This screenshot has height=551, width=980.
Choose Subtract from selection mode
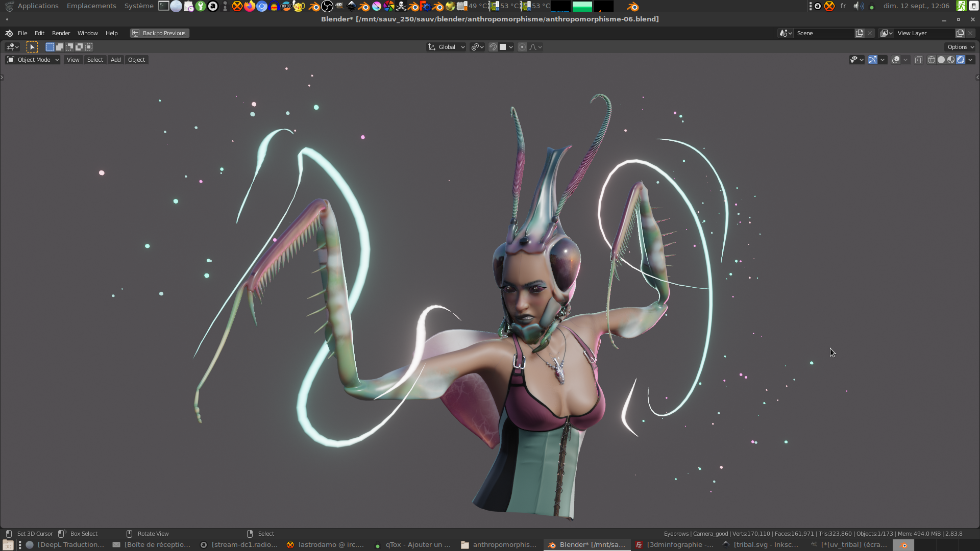click(69, 47)
